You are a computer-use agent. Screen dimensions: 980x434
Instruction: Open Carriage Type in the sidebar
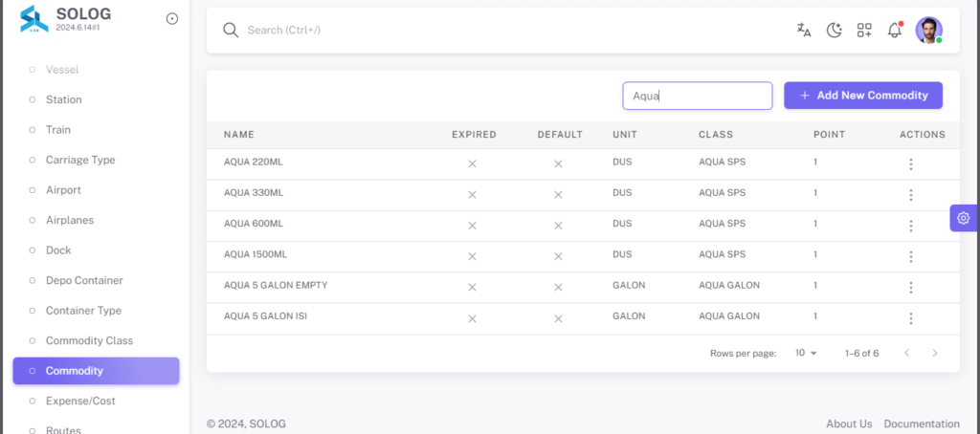pos(96,160)
